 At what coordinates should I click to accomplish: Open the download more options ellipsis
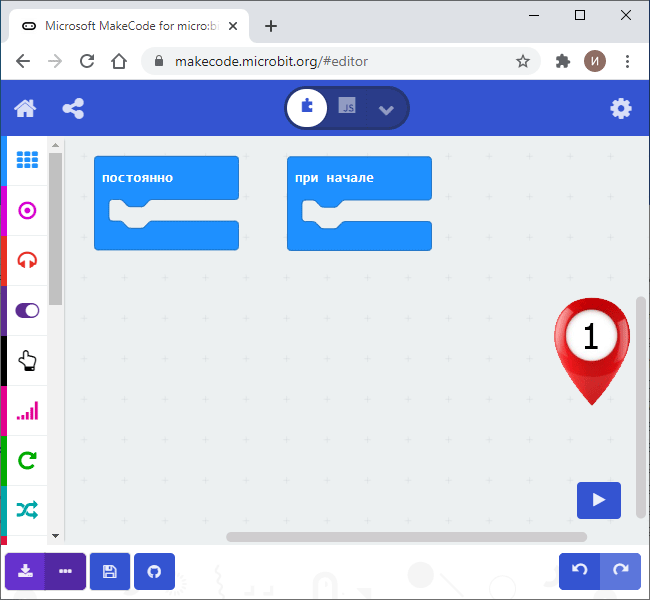coord(65,571)
